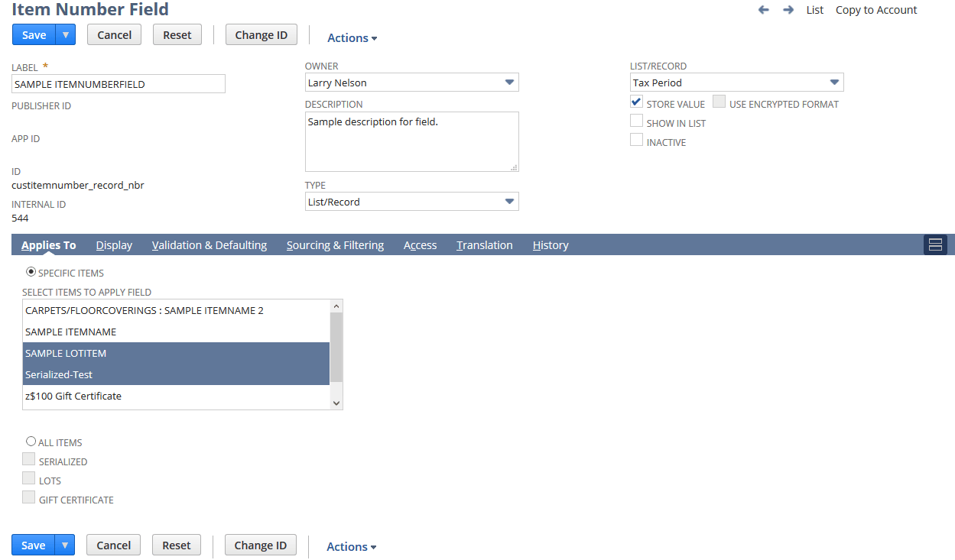Click top Reset button
Viewport: 955px width, 560px height.
pos(177,35)
